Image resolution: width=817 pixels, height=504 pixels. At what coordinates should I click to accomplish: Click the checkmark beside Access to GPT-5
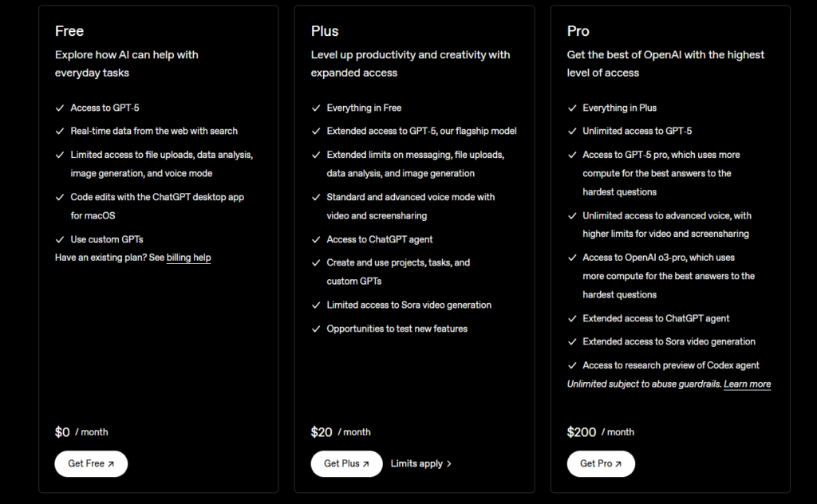pos(60,108)
